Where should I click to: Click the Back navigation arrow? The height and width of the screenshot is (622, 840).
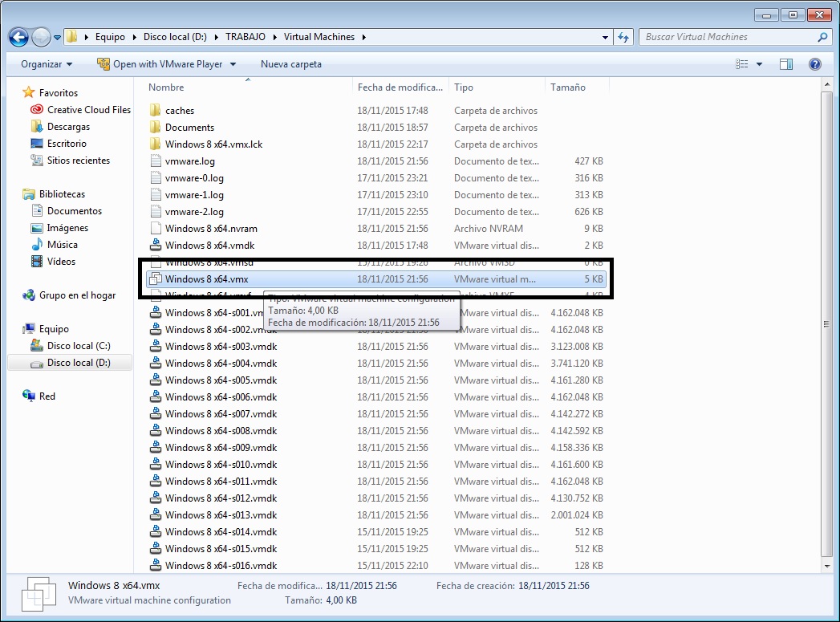(x=18, y=37)
